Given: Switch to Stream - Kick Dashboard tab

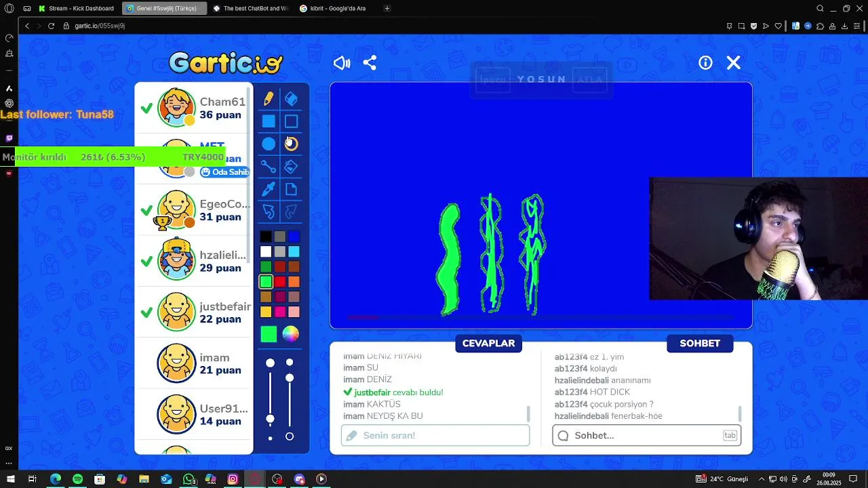Looking at the screenshot, I should pyautogui.click(x=77, y=8).
